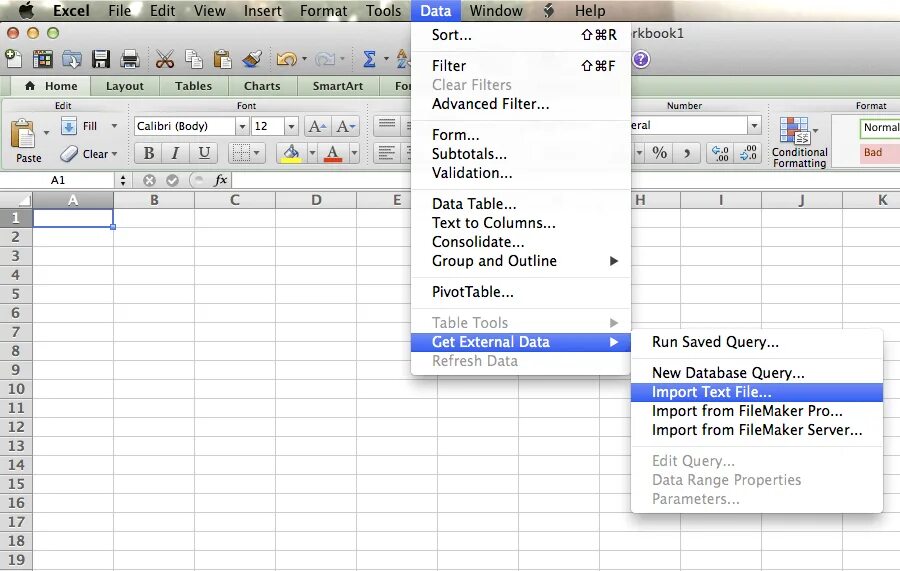Apply fill color with paint bucket

point(292,153)
